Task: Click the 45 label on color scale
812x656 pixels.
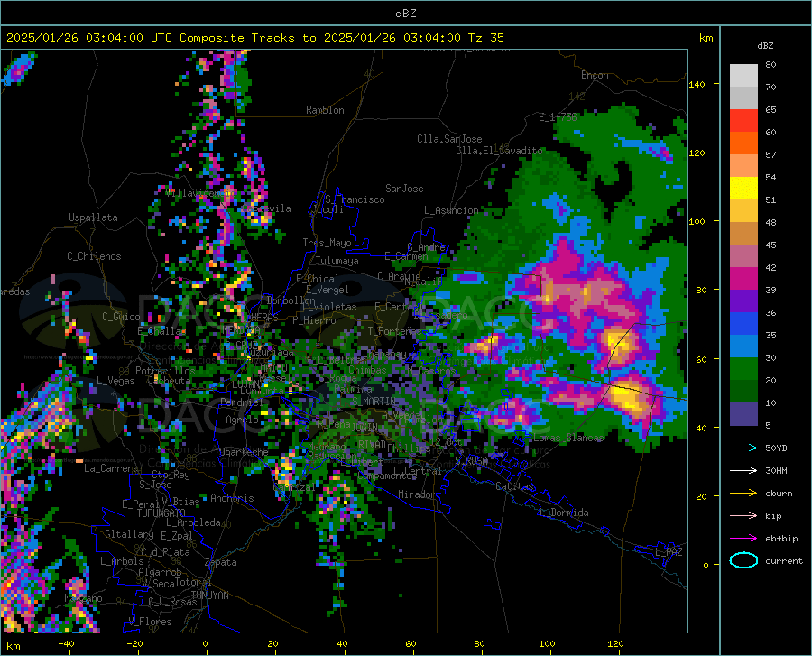Action: (770, 245)
